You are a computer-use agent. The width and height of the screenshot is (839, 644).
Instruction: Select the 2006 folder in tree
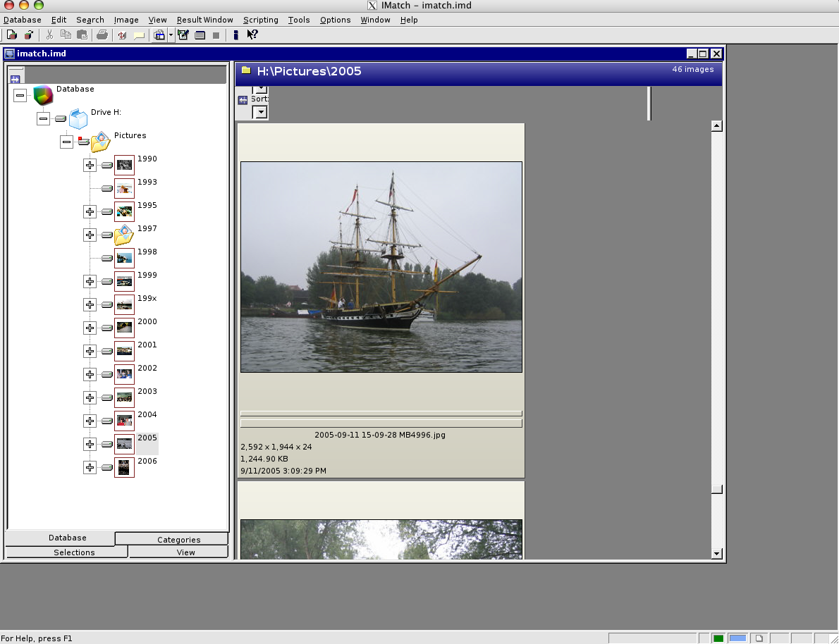click(x=147, y=461)
